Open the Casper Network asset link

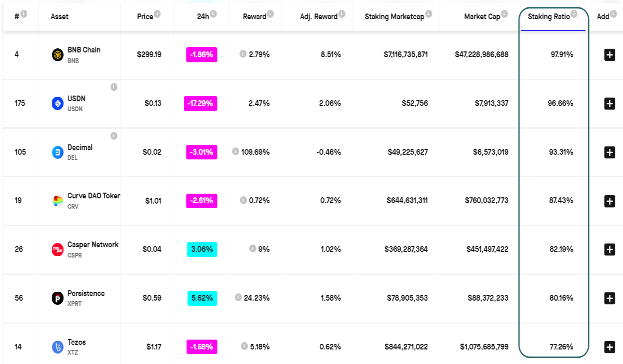click(93, 245)
